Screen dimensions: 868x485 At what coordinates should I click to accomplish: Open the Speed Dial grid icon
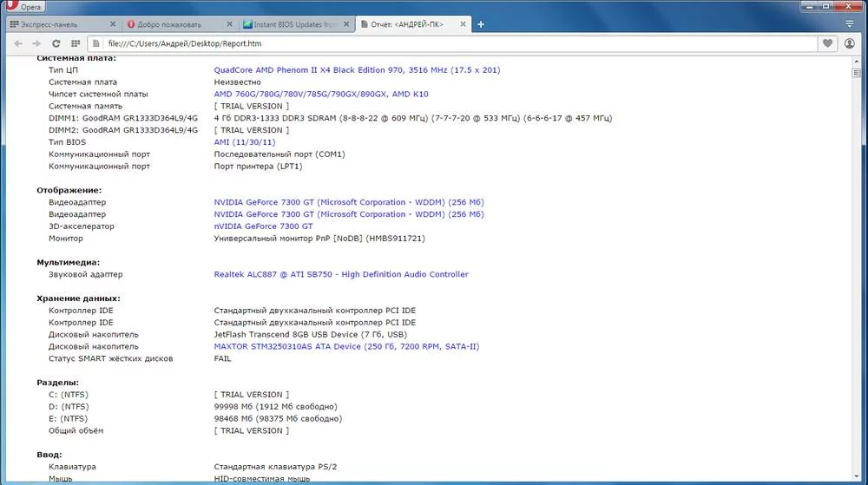(76, 43)
